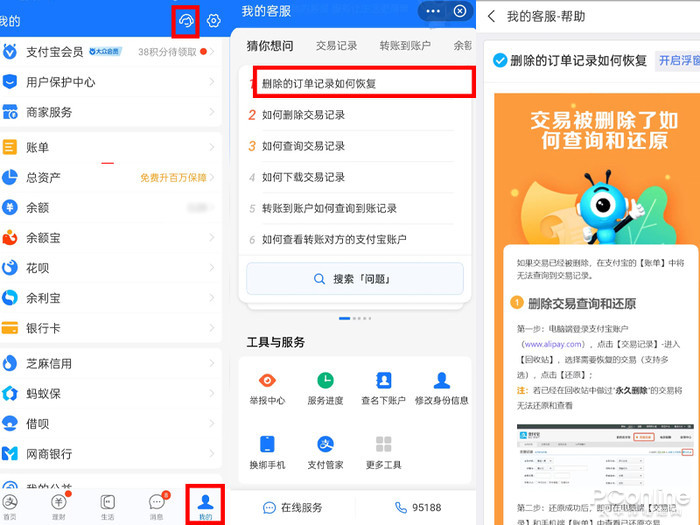The image size is (700, 525).
Task: Expand the 银行卡 row chevron
Action: [212, 328]
